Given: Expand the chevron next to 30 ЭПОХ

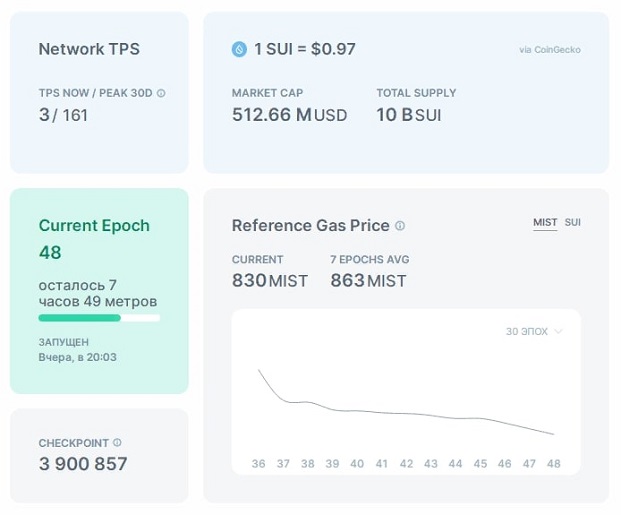Looking at the screenshot, I should [x=558, y=332].
